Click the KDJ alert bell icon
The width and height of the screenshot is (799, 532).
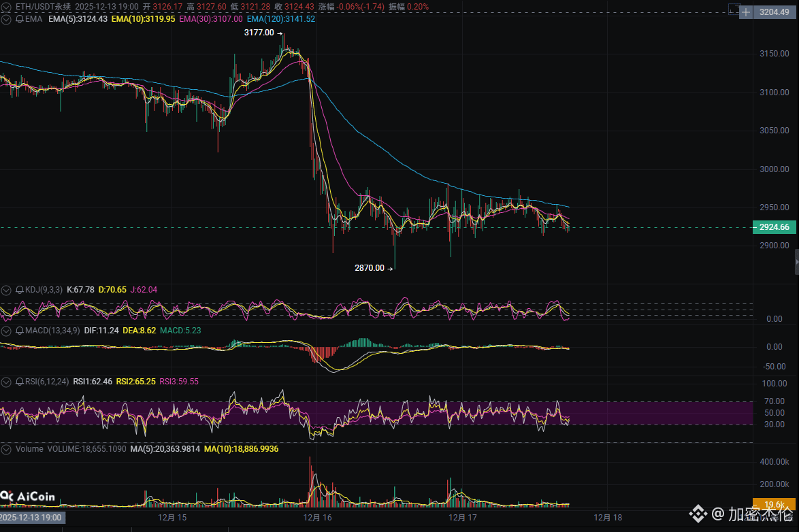(20, 290)
